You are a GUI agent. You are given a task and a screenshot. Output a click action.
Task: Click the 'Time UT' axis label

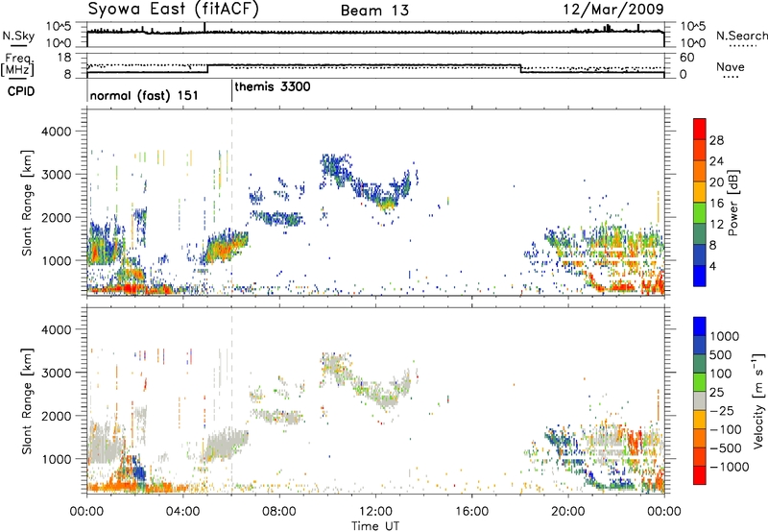pos(375,526)
